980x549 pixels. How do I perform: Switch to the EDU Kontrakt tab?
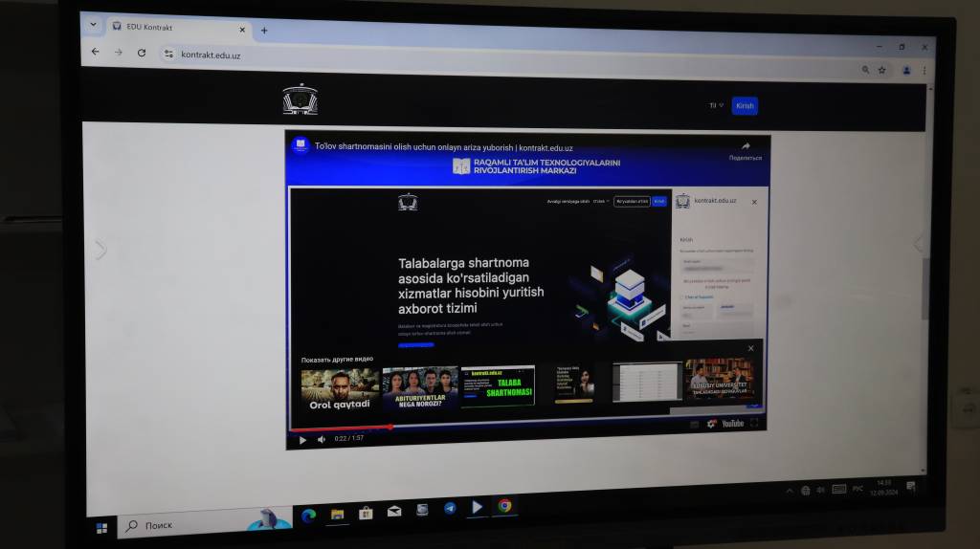[x=172, y=28]
